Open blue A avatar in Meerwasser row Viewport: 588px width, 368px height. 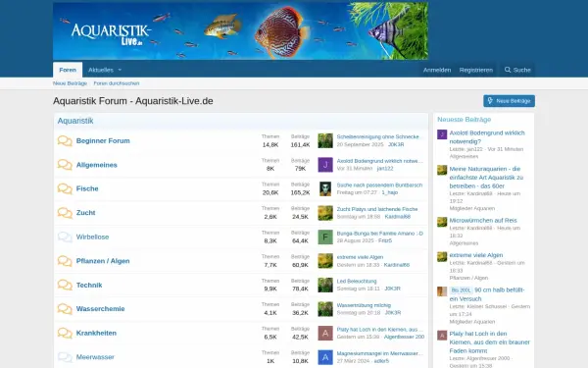tap(325, 357)
